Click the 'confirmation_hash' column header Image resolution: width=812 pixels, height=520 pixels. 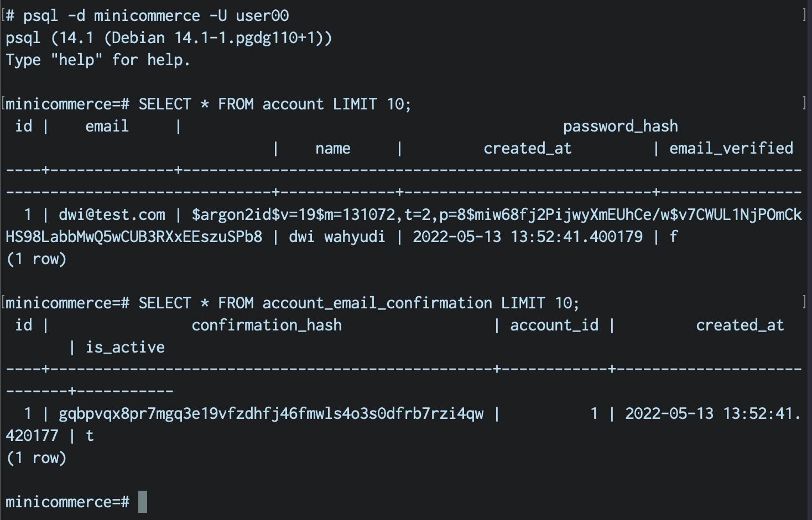coord(266,325)
